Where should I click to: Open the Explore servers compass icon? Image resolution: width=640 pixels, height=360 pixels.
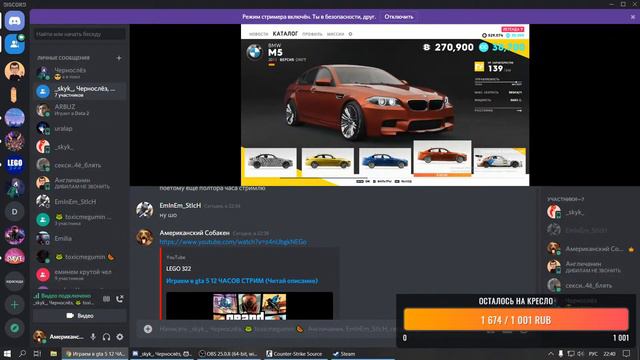click(x=15, y=328)
